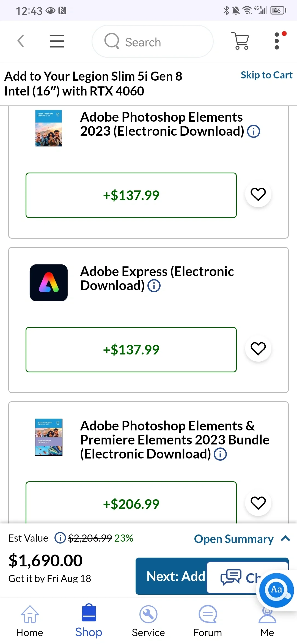Screen dimensions: 297x644
Task: Favorite the Photoshop & Premiere Elements Bundle
Action: point(258,503)
